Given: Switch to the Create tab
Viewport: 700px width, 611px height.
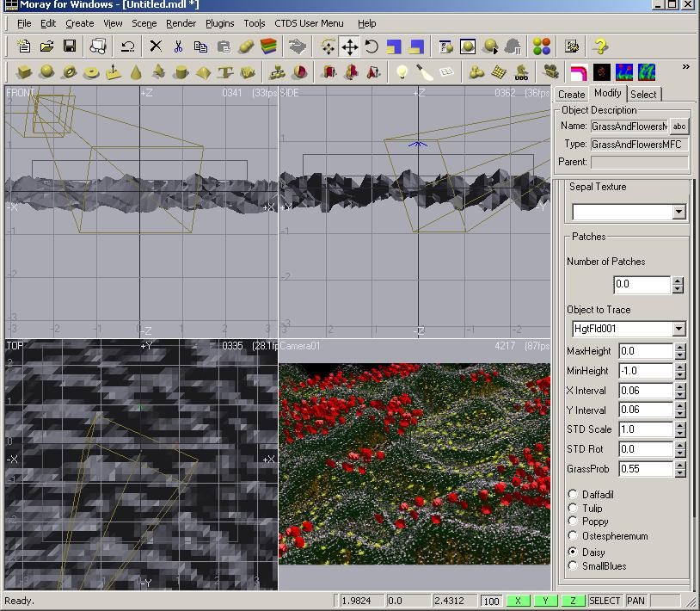Looking at the screenshot, I should 571,95.
